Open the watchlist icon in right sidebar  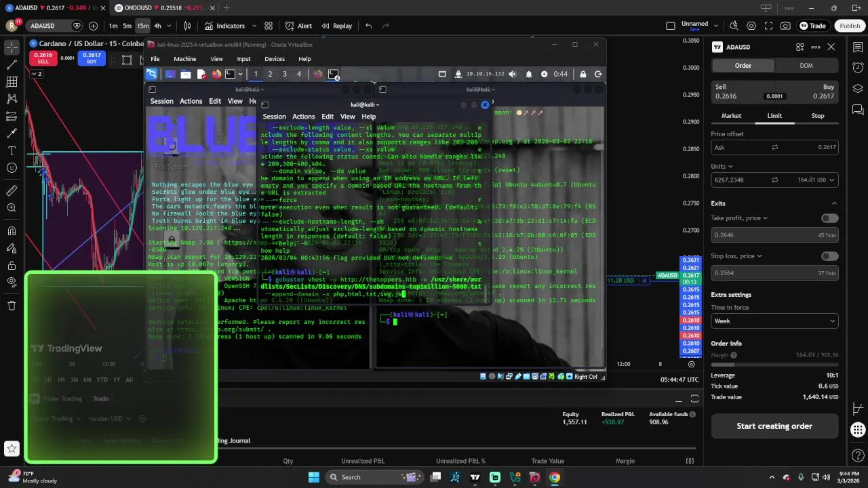coord(858,47)
